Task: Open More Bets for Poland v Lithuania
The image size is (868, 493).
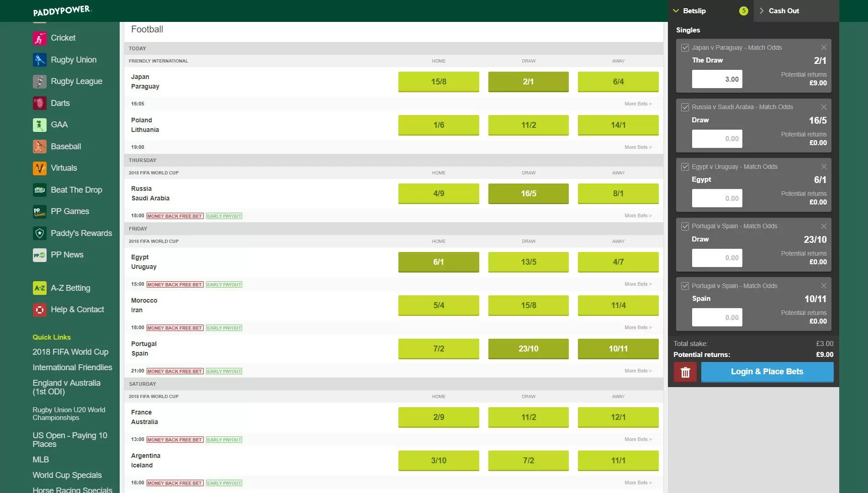Action: click(638, 147)
